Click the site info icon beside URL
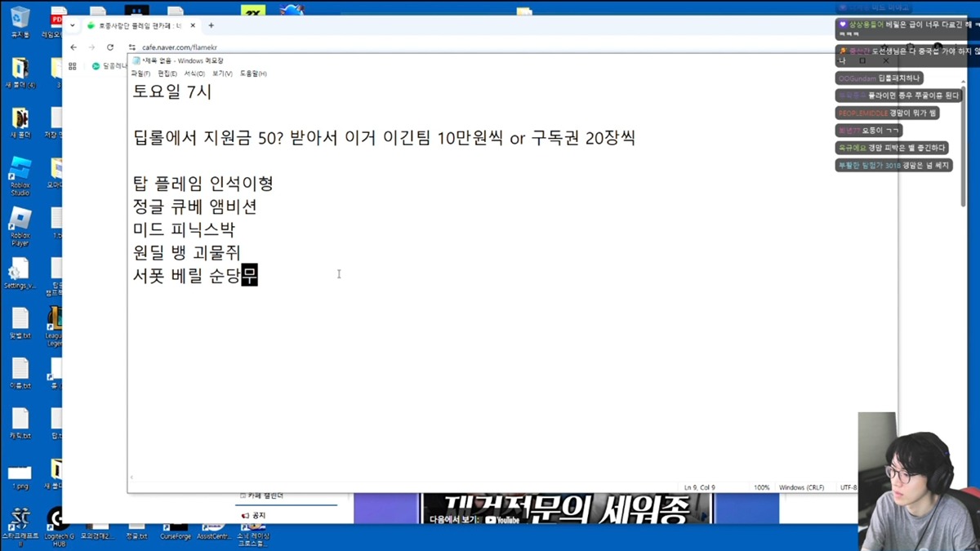980x551 pixels. pos(132,47)
